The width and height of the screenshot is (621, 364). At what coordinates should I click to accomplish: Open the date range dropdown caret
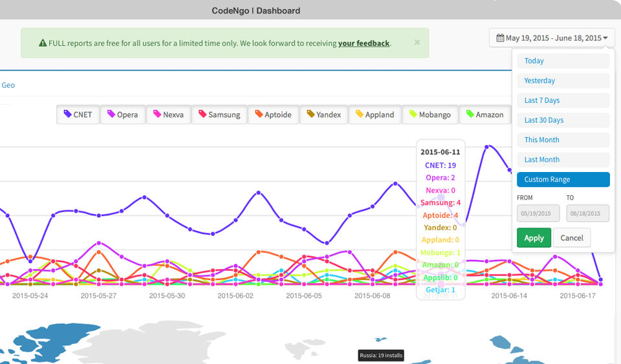coord(605,38)
